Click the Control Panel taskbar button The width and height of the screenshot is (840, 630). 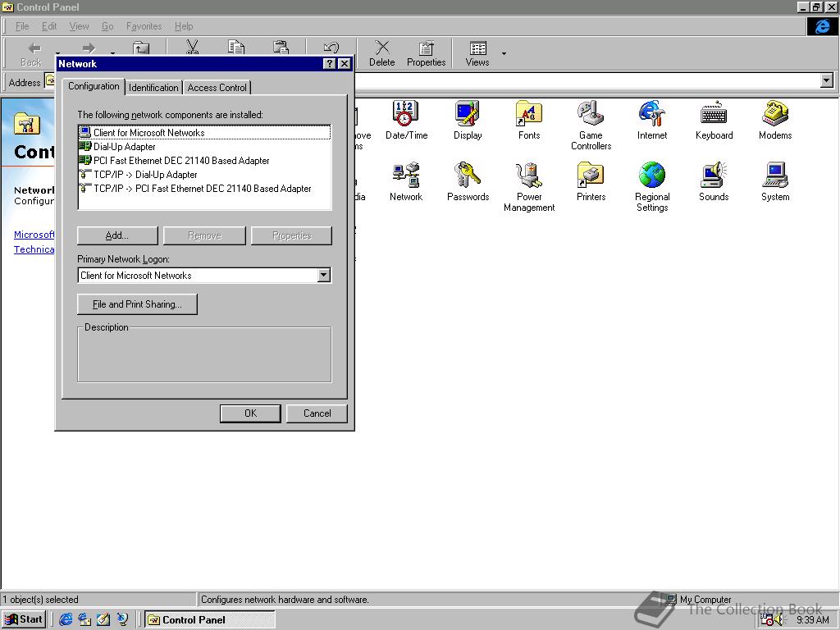(x=210, y=620)
